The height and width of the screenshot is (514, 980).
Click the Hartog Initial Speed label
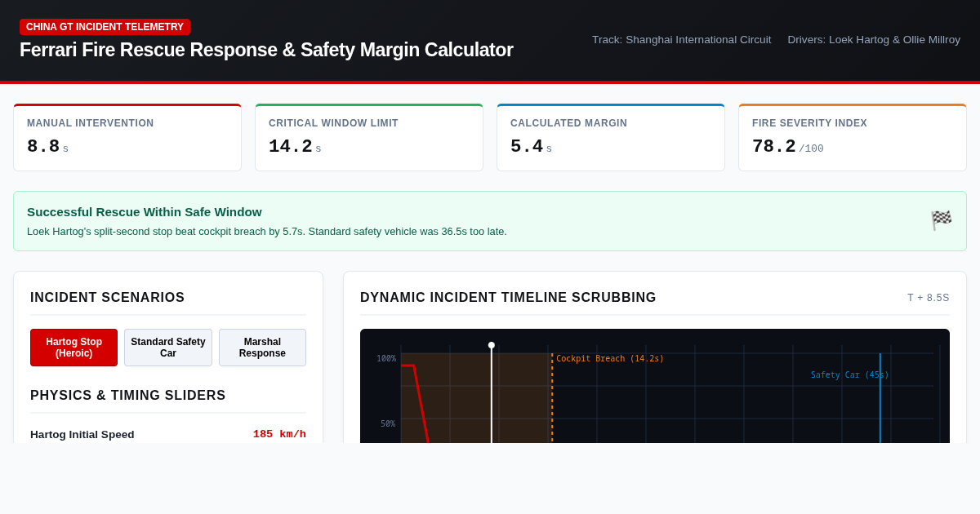[82, 434]
